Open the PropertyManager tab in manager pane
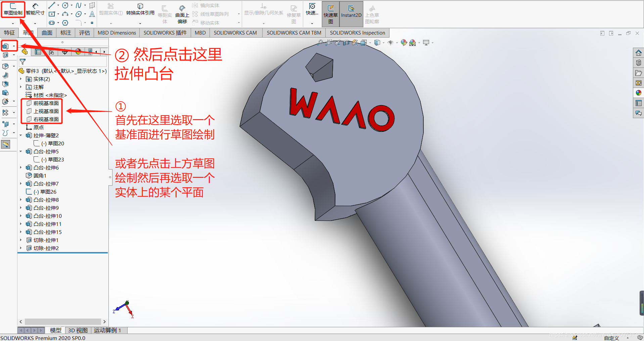Screen dimensions: 644x341 tap(38, 52)
